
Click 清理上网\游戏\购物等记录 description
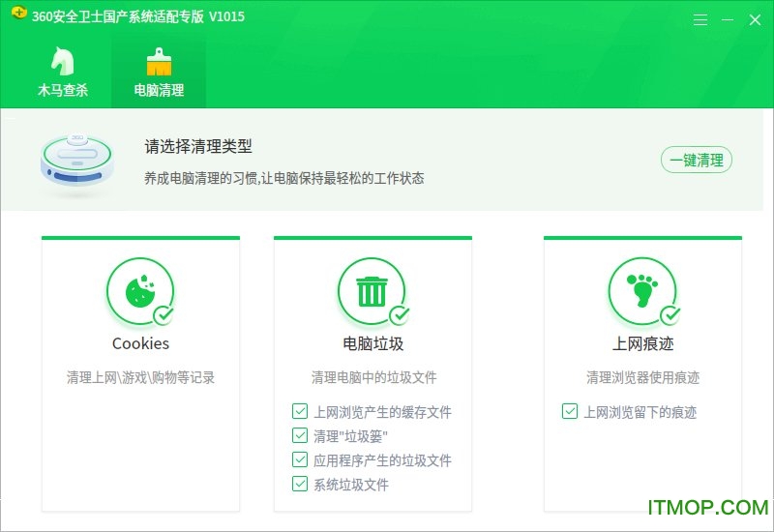pyautogui.click(x=140, y=377)
